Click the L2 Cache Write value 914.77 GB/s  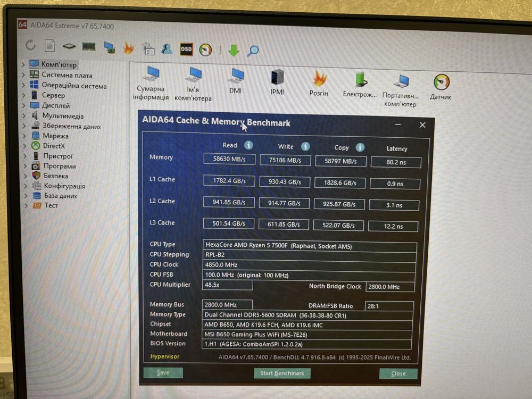[x=284, y=203]
